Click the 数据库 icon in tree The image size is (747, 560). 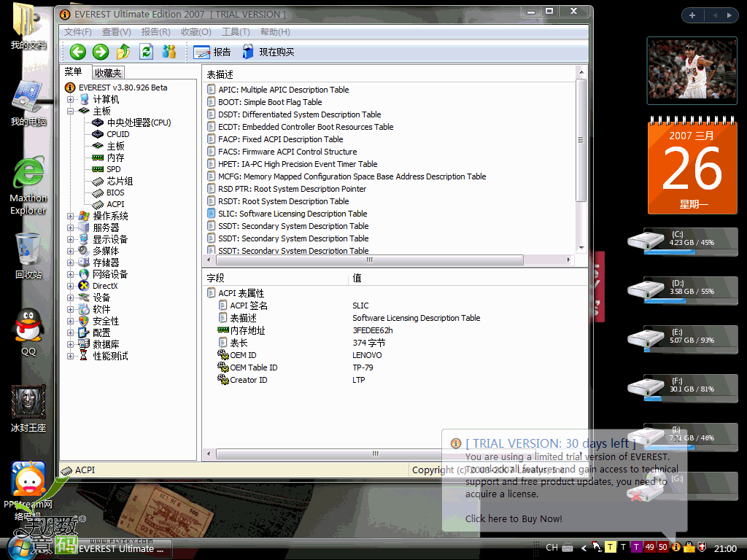pyautogui.click(x=84, y=344)
